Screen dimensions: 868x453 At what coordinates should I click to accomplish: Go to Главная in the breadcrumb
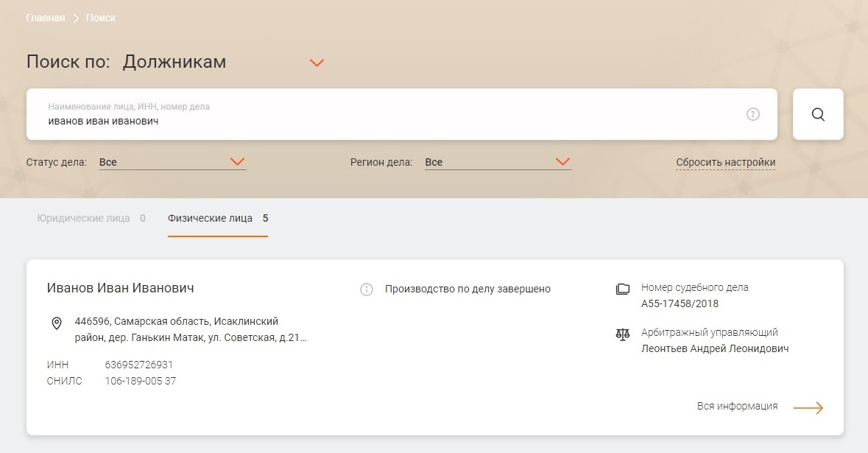coord(46,18)
